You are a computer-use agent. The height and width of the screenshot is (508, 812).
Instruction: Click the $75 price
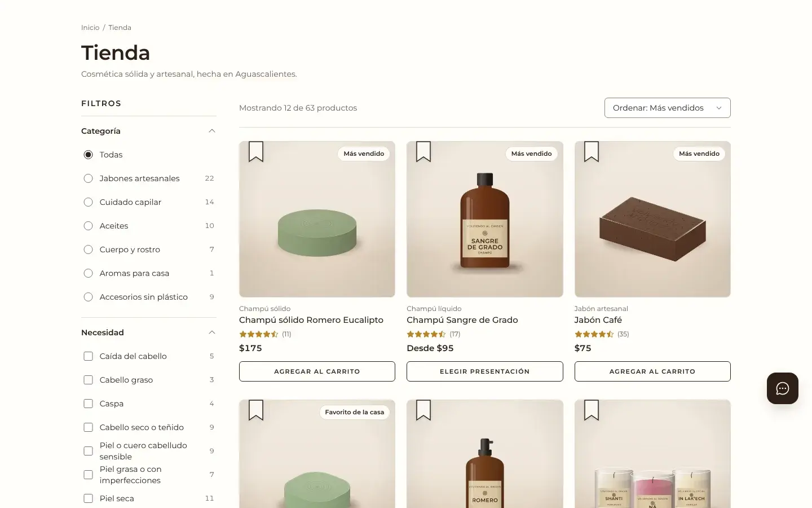pyautogui.click(x=583, y=348)
